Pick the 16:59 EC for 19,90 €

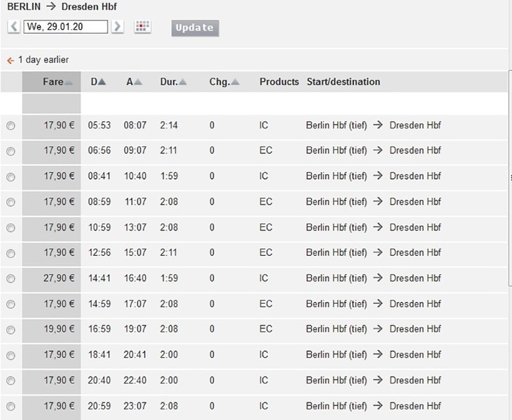coord(11,330)
